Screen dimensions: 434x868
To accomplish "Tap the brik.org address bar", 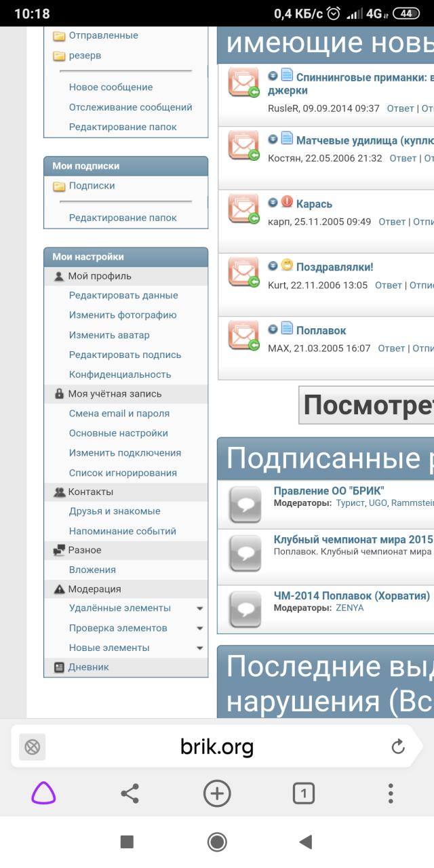I will (x=217, y=747).
